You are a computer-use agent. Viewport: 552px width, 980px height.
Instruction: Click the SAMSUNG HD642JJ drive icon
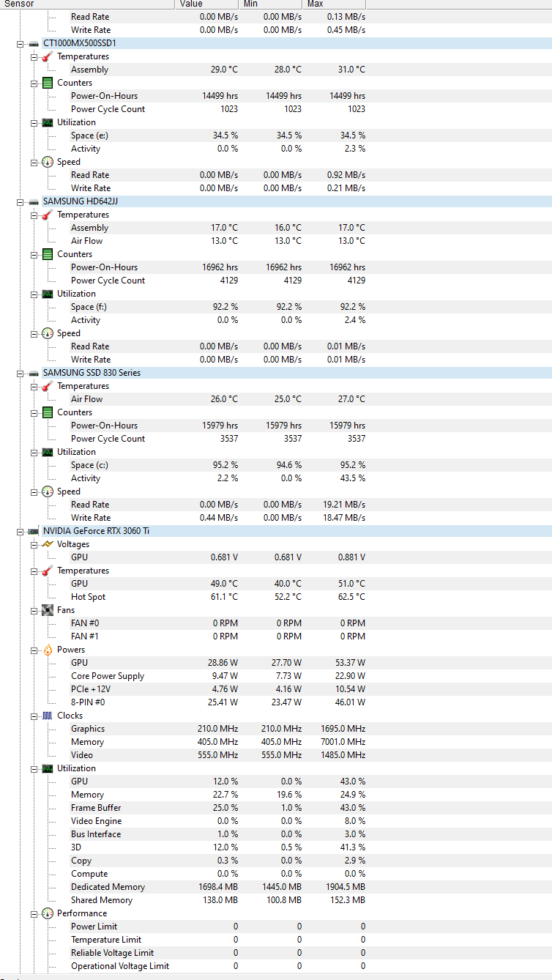(34, 201)
